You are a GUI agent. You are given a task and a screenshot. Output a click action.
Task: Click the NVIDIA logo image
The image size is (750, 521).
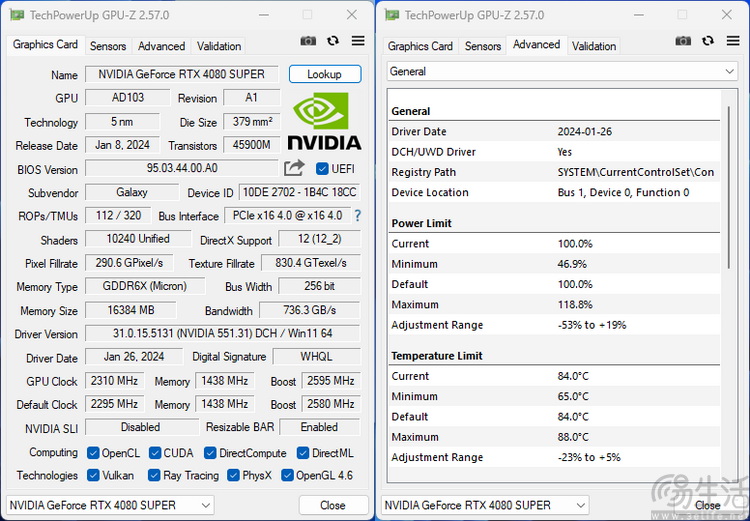(x=324, y=121)
